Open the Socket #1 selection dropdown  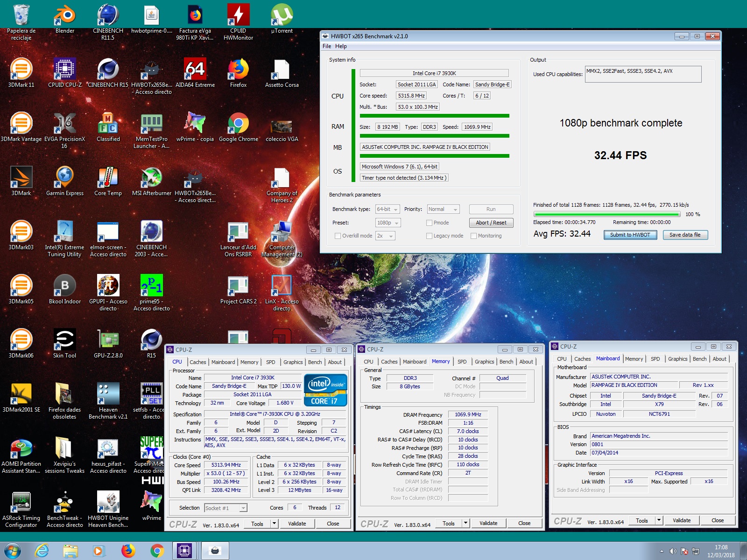[x=226, y=508]
